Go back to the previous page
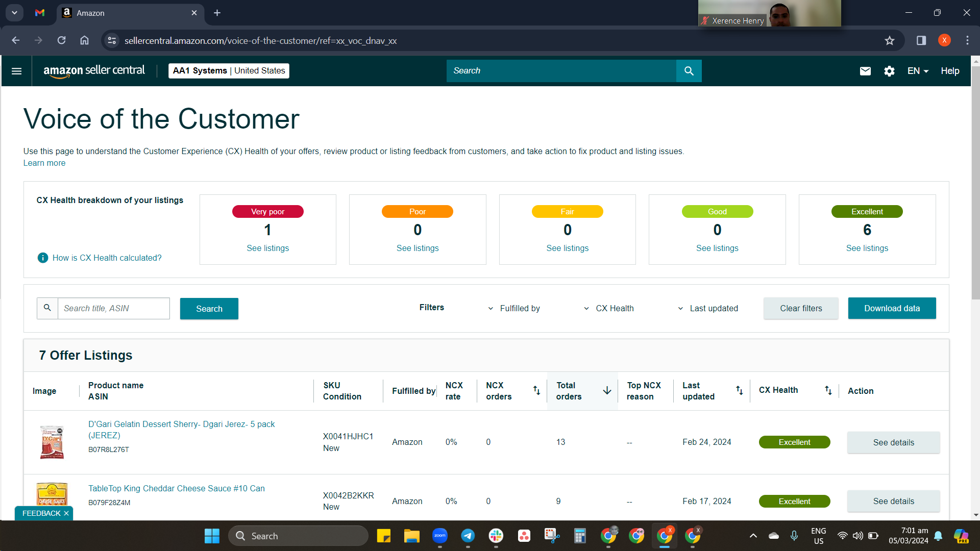Image resolution: width=980 pixels, height=551 pixels. click(x=16, y=40)
